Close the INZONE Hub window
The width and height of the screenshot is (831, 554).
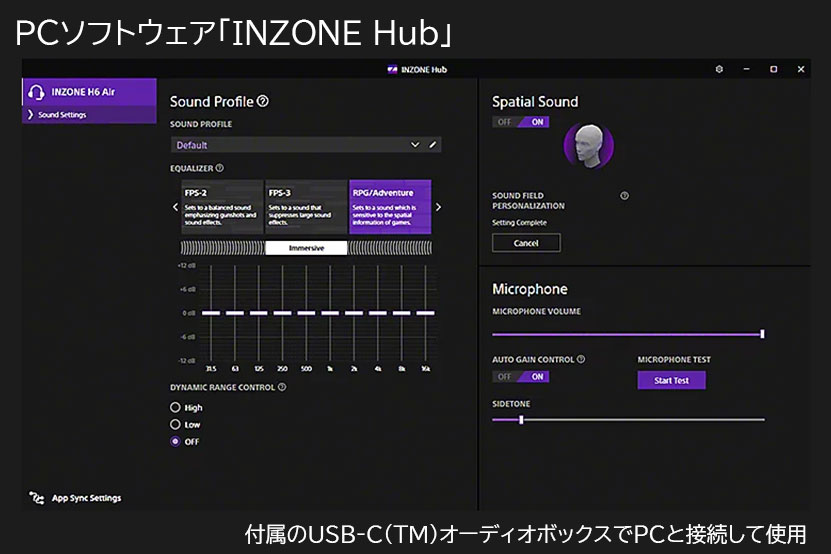[801, 69]
